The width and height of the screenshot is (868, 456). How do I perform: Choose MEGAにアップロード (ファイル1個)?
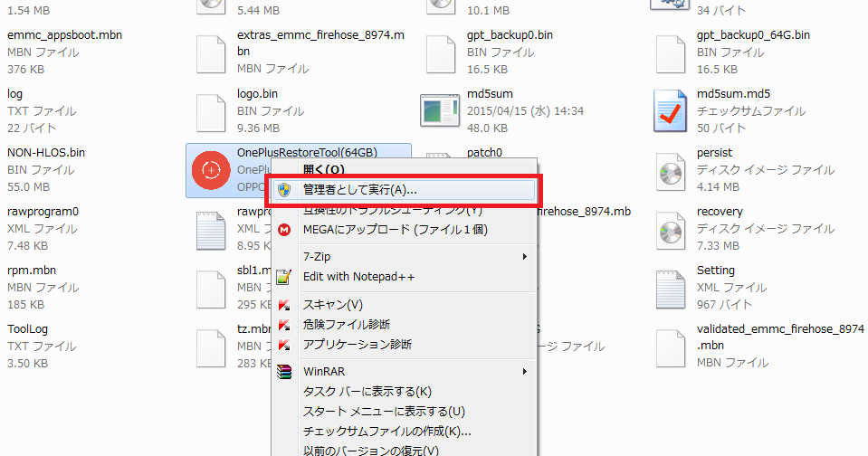pyautogui.click(x=396, y=230)
